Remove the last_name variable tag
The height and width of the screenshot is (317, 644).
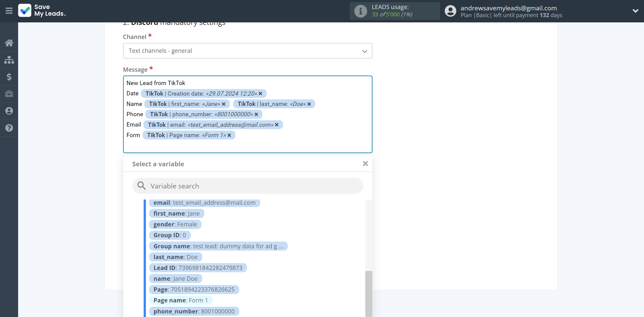click(x=309, y=104)
